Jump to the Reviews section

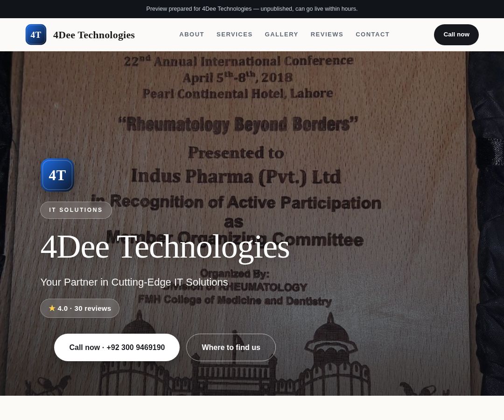tap(327, 35)
